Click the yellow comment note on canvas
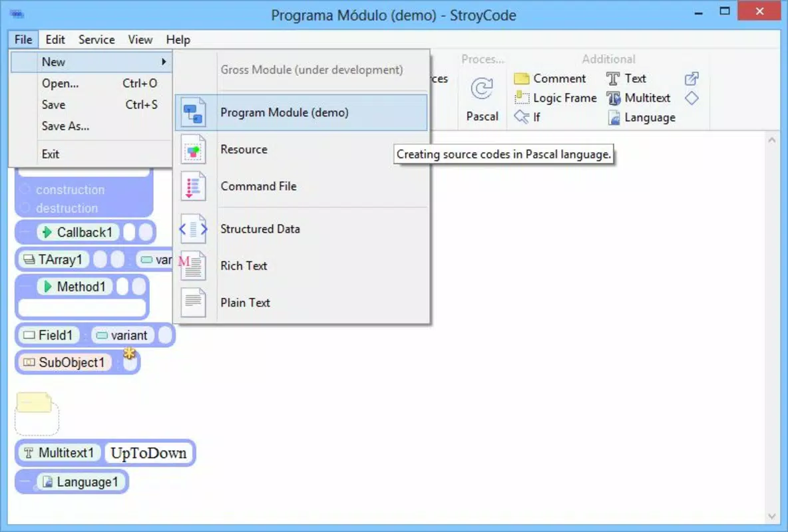788x532 pixels. click(x=34, y=402)
